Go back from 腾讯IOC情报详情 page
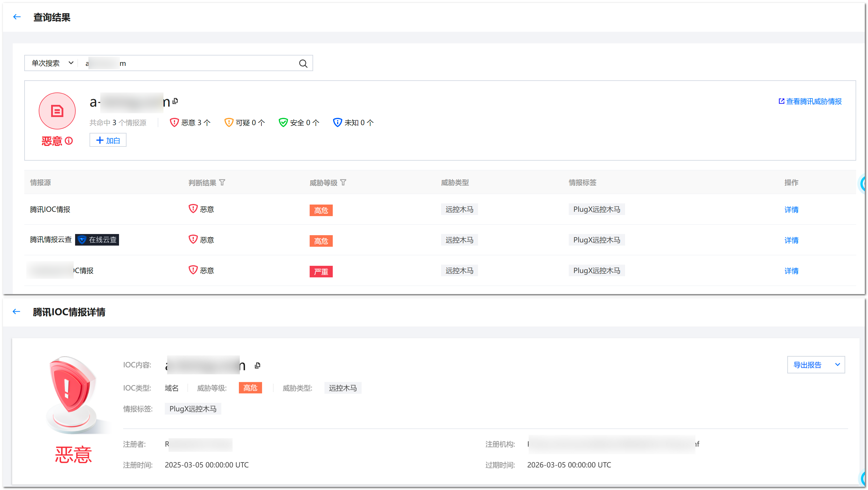Image resolution: width=868 pixels, height=490 pixels. coord(16,311)
